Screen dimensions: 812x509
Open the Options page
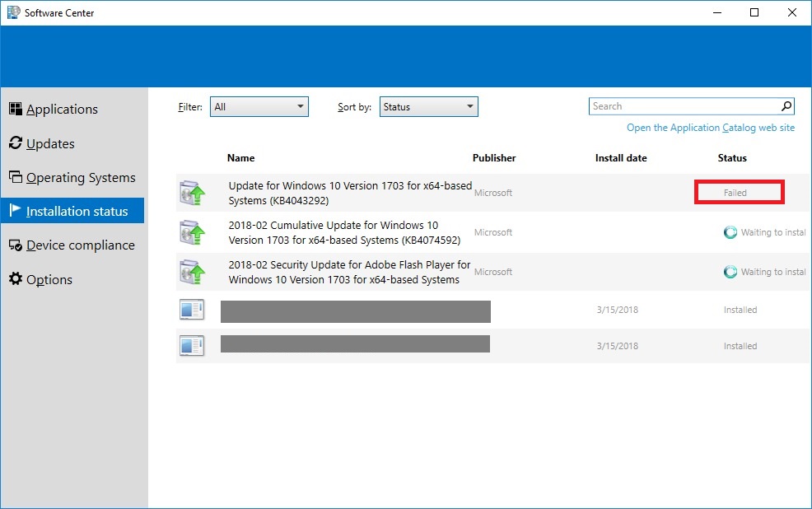coord(49,280)
